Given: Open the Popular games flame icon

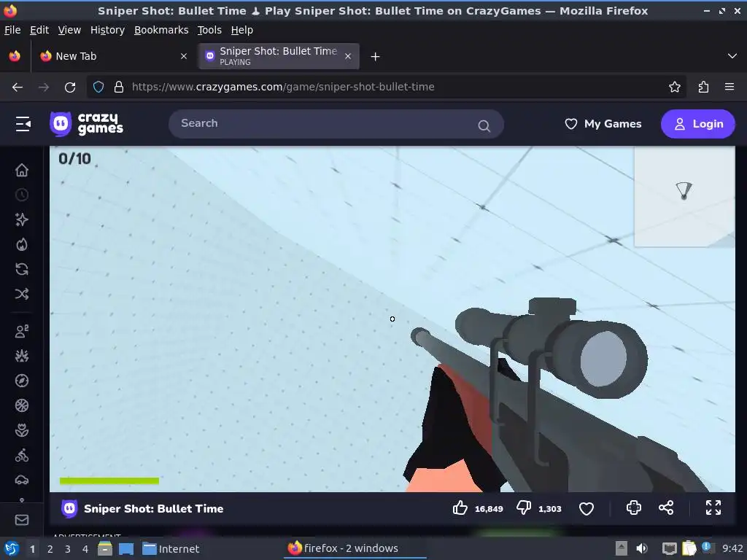Looking at the screenshot, I should (22, 244).
